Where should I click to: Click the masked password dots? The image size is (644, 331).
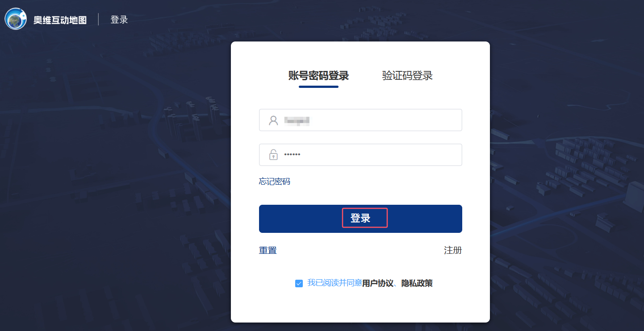[x=292, y=154]
